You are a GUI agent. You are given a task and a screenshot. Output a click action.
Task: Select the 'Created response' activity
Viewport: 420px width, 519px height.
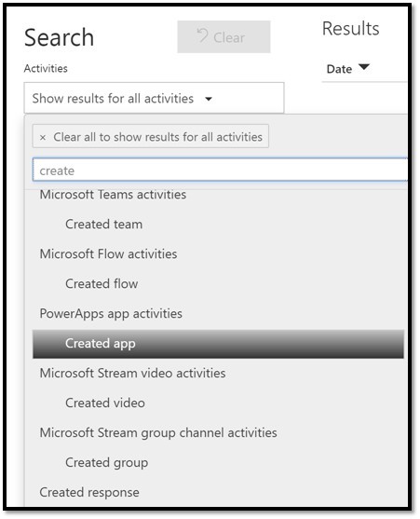(89, 492)
